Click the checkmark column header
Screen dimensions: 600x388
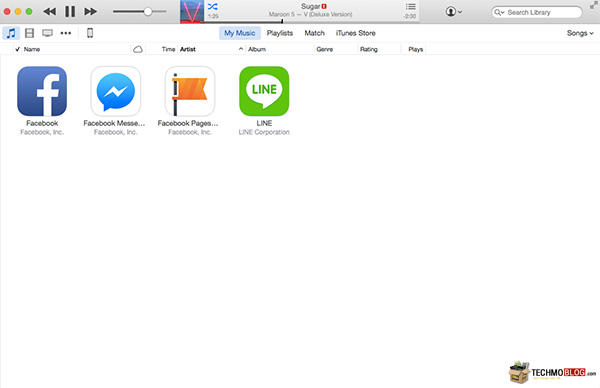[17, 49]
